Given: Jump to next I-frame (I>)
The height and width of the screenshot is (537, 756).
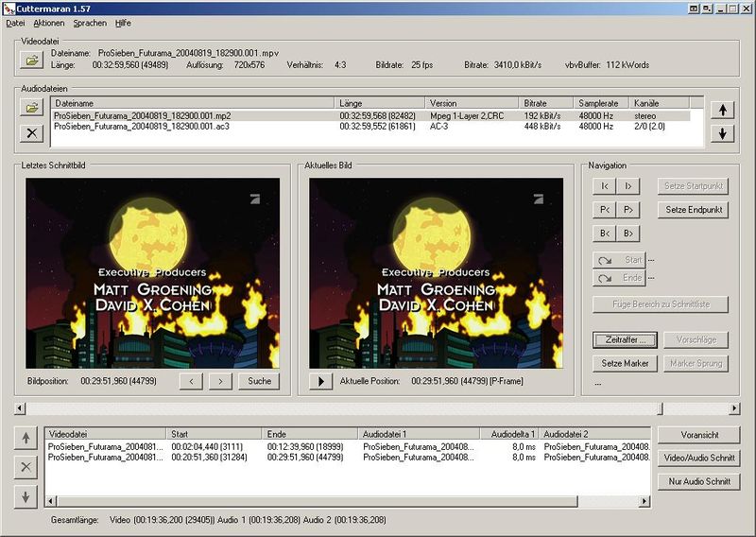Looking at the screenshot, I should pyautogui.click(x=627, y=186).
